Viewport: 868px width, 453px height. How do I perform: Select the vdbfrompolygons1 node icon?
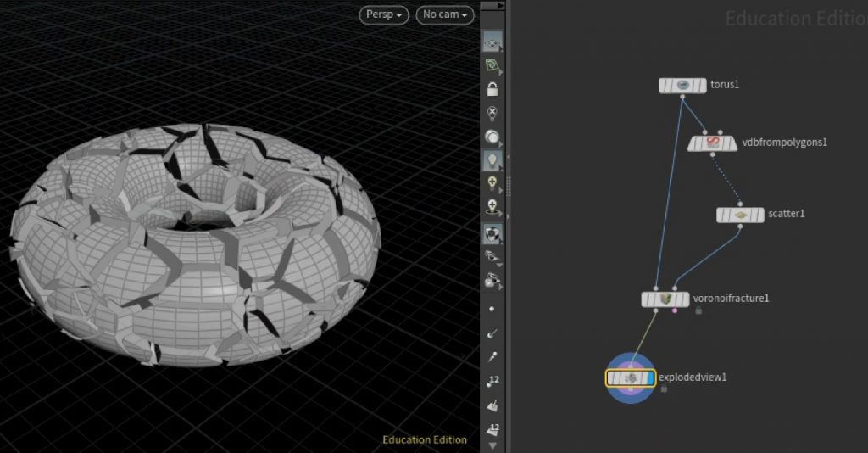tap(712, 143)
